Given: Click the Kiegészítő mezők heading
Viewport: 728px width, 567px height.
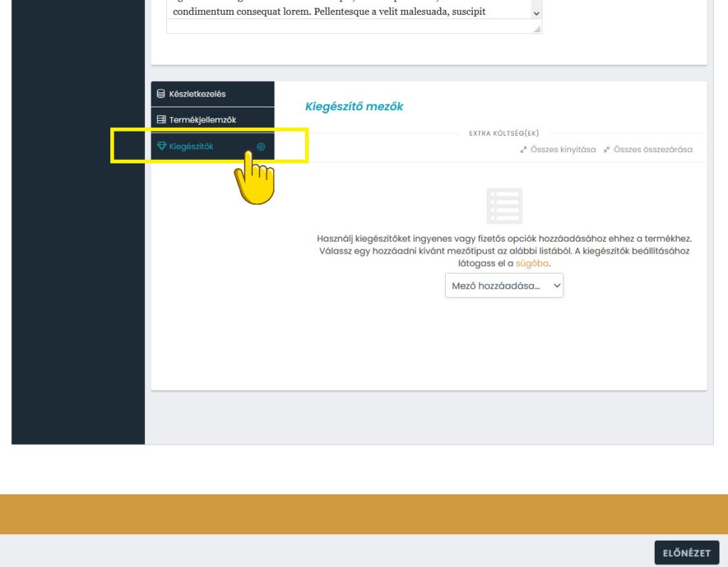Looking at the screenshot, I should pyautogui.click(x=354, y=107).
